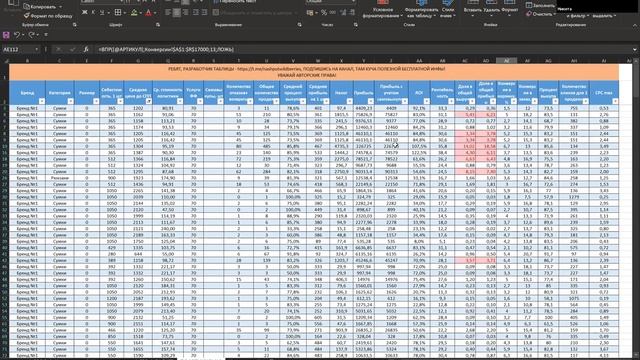Click the formula bar with ВПР formula
The width and height of the screenshot is (640, 360).
pyautogui.click(x=363, y=49)
